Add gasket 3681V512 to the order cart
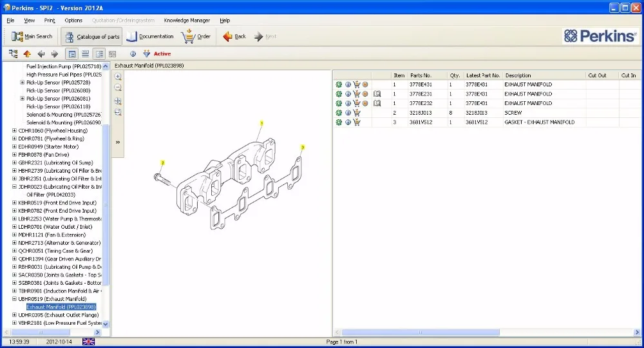 357,122
